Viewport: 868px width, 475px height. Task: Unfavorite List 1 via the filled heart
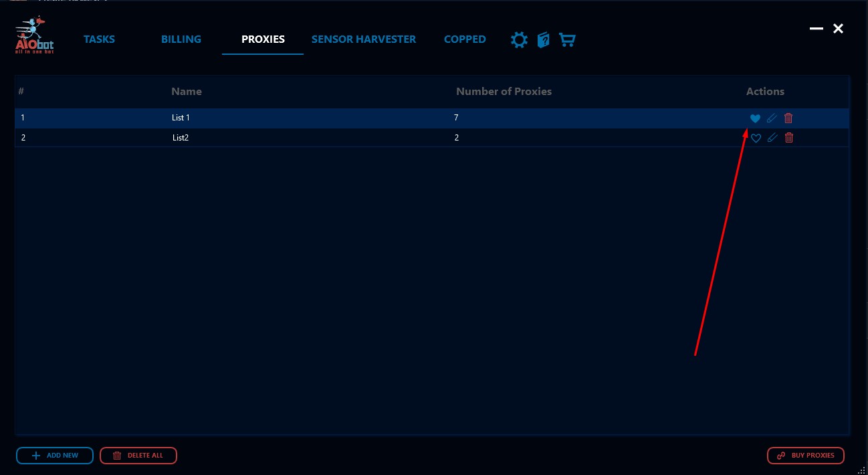click(x=755, y=118)
